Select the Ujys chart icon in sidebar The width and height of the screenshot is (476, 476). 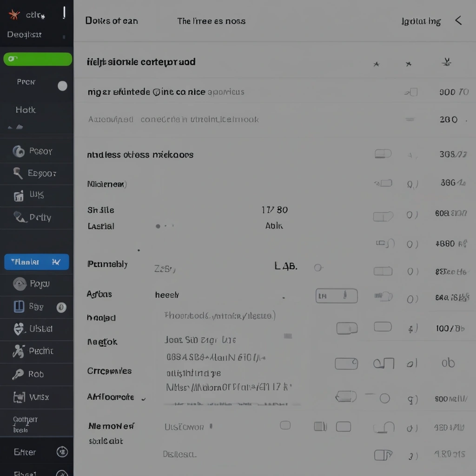pyautogui.click(x=19, y=196)
